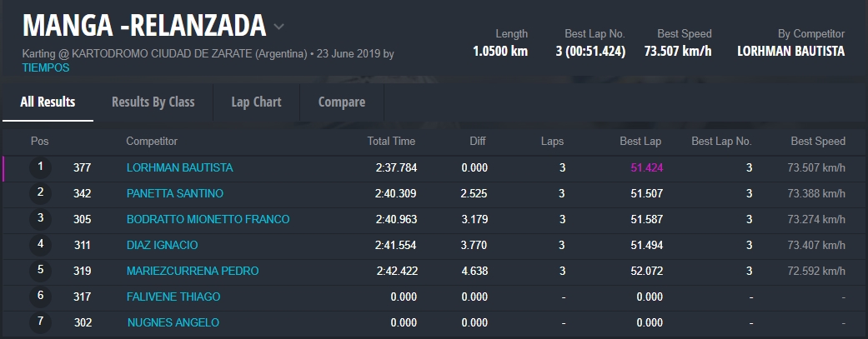Click the Total Time column header

[x=391, y=141]
